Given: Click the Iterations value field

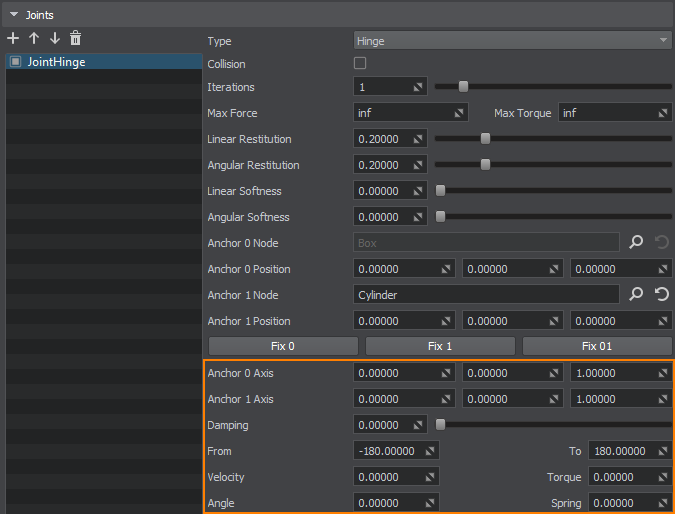Looking at the screenshot, I should [x=390, y=87].
